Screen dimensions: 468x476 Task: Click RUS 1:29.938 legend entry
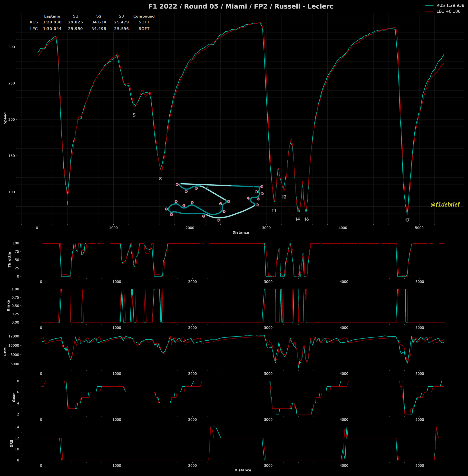pyautogui.click(x=450, y=5)
